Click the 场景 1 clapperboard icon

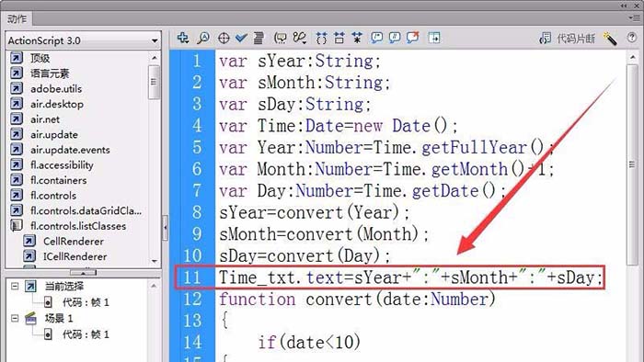coord(30,318)
